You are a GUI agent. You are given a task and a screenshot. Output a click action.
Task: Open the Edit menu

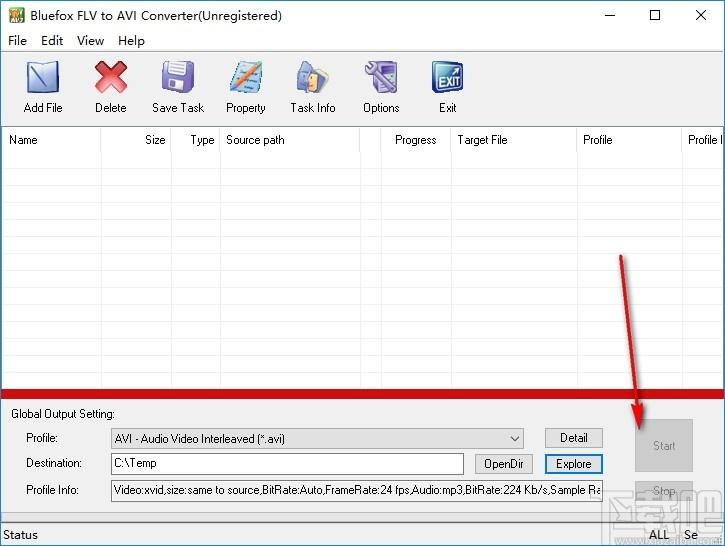tap(52, 41)
